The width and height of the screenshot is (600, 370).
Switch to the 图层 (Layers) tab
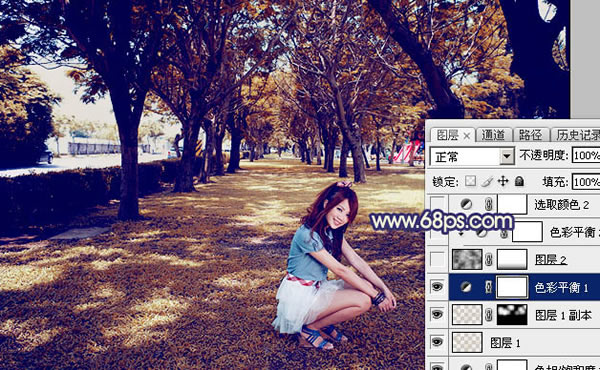447,135
